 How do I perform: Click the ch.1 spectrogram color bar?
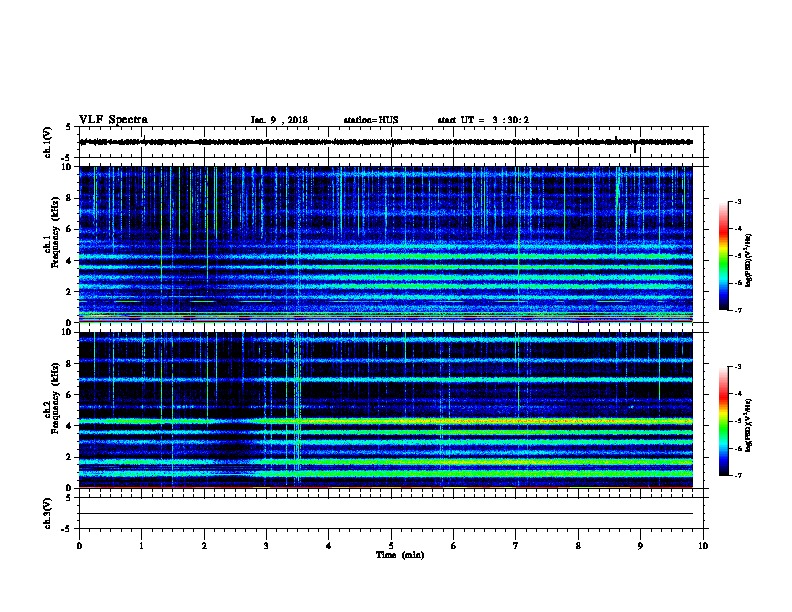pyautogui.click(x=723, y=256)
